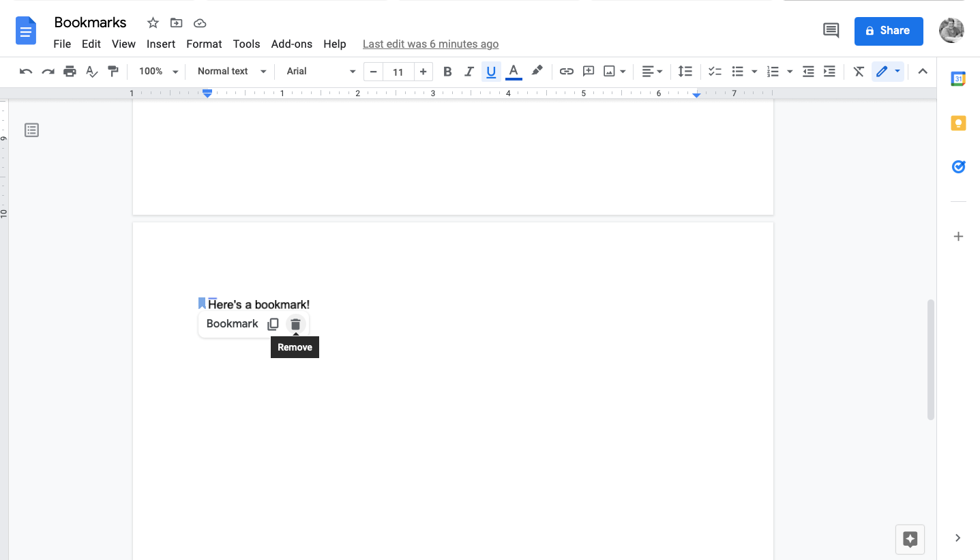Add a comment
Screen dimensions: 980x560
[x=588, y=71]
